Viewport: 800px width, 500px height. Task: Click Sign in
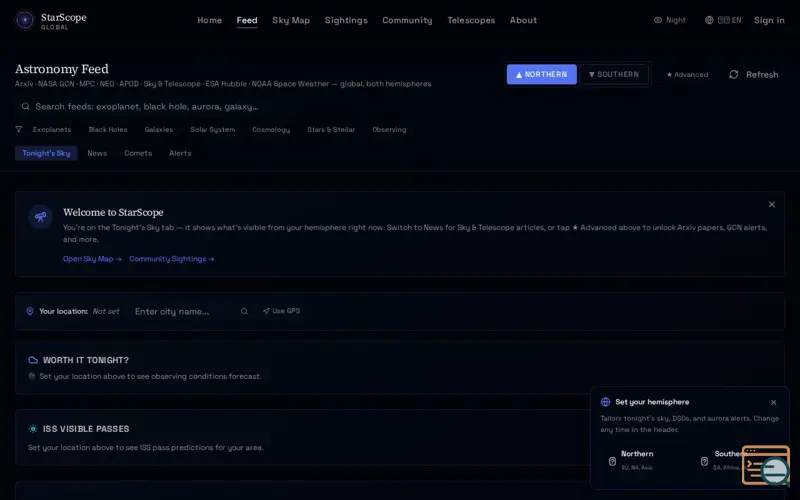(769, 20)
